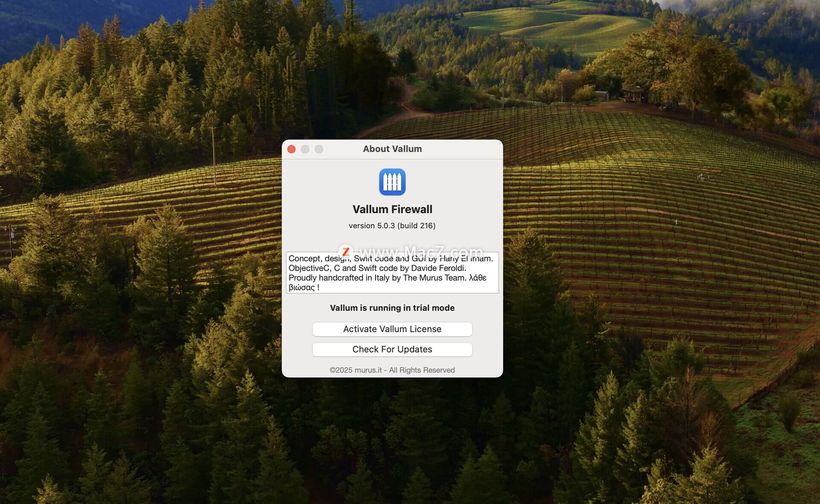This screenshot has height=504, width=820.
Task: Click the "ObjectiveC, C and Swift code by Davide Feroldi." line
Action: tap(377, 268)
